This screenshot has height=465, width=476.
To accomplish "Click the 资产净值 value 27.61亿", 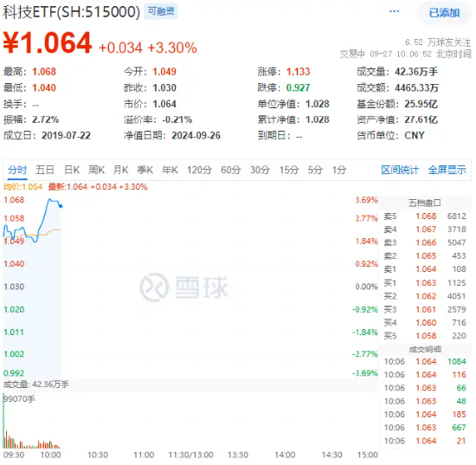I will pos(421,120).
